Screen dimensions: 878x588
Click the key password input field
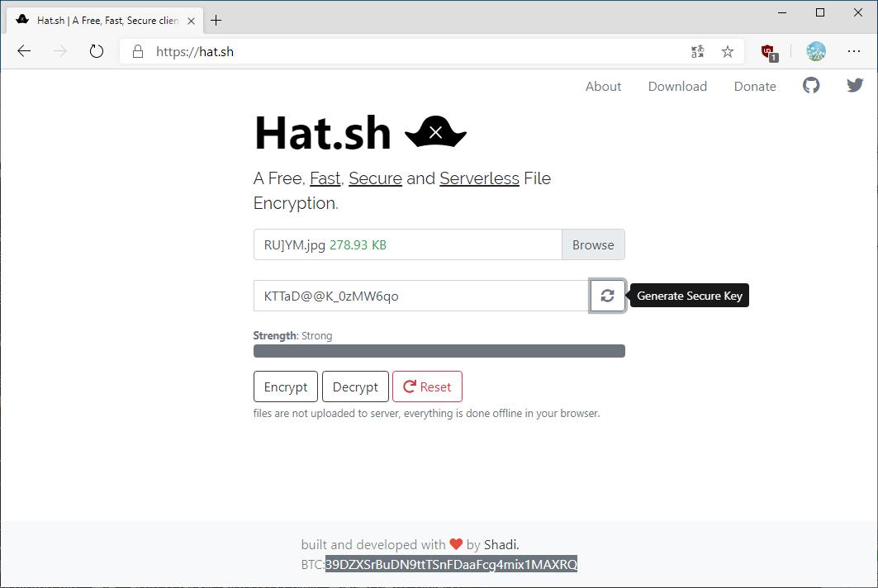click(421, 296)
